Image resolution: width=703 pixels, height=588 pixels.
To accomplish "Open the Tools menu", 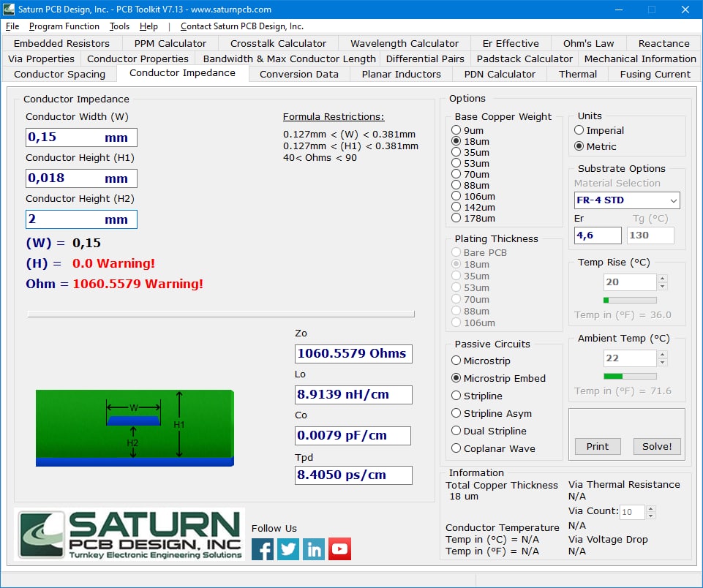I will click(x=119, y=26).
